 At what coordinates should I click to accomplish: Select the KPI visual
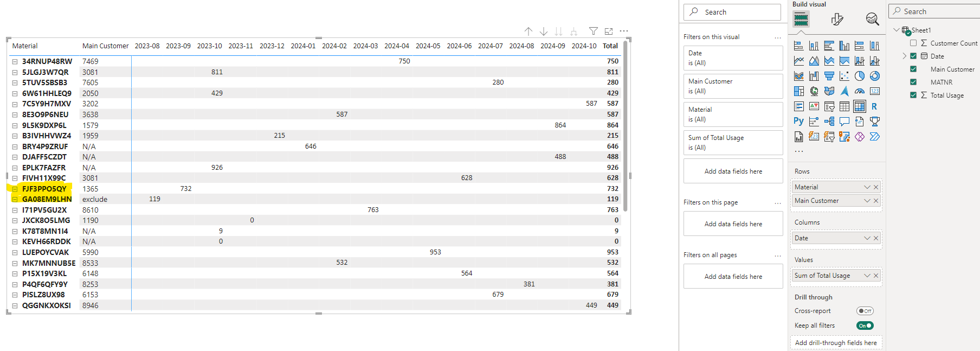814,107
